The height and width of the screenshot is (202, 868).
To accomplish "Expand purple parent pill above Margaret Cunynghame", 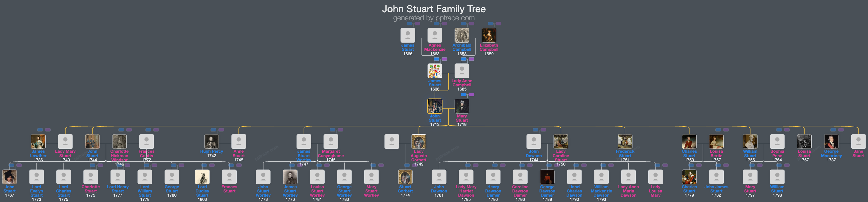I will coord(340,130).
